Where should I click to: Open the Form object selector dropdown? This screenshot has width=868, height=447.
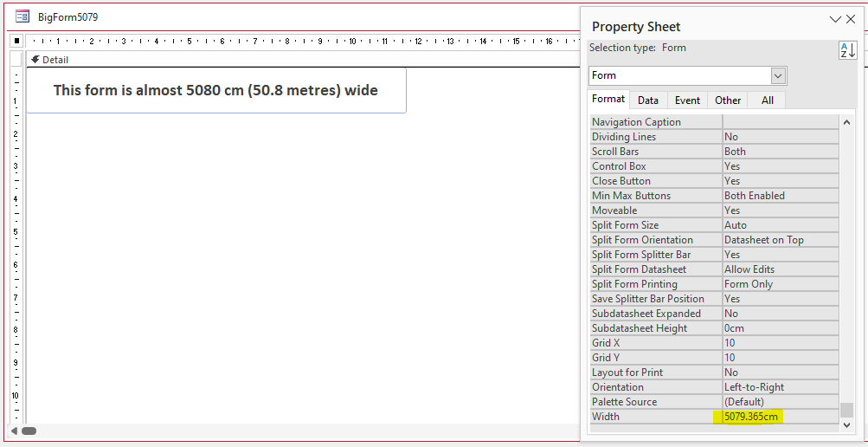[778, 75]
